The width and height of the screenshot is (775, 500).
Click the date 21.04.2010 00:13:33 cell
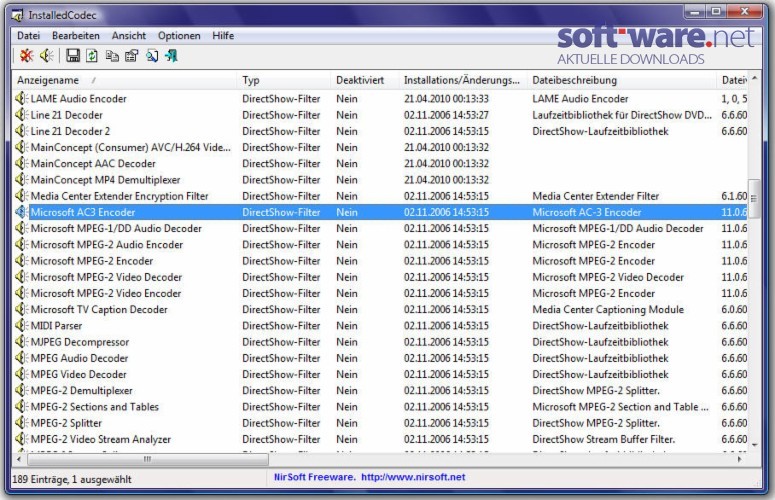(x=446, y=99)
